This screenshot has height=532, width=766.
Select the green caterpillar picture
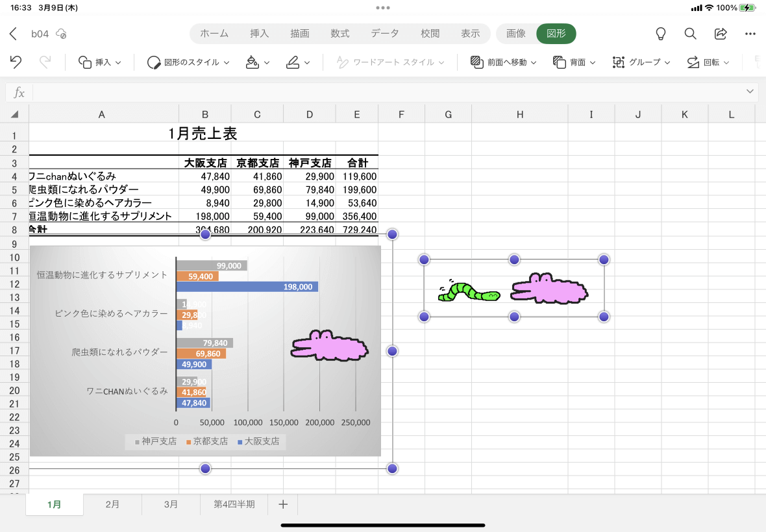pos(469,291)
